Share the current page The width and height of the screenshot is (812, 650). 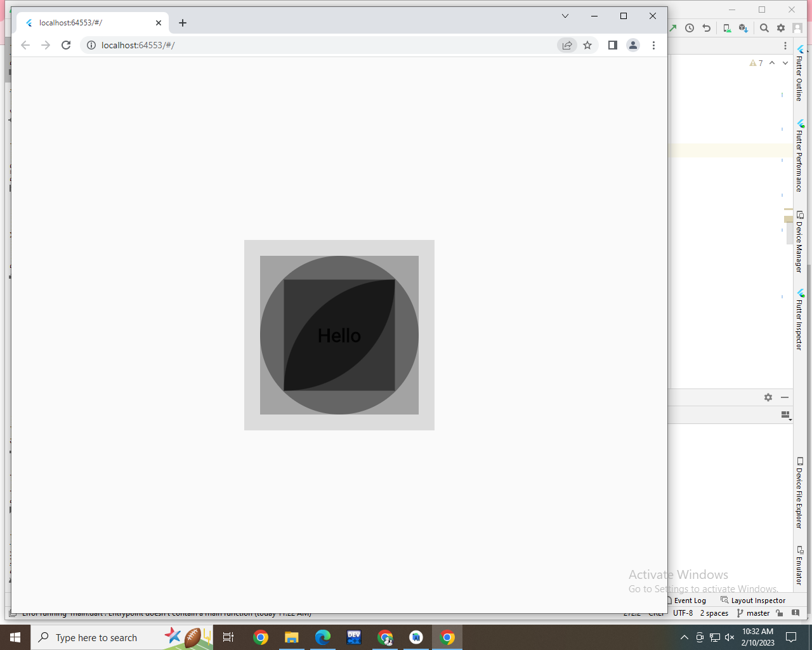566,45
